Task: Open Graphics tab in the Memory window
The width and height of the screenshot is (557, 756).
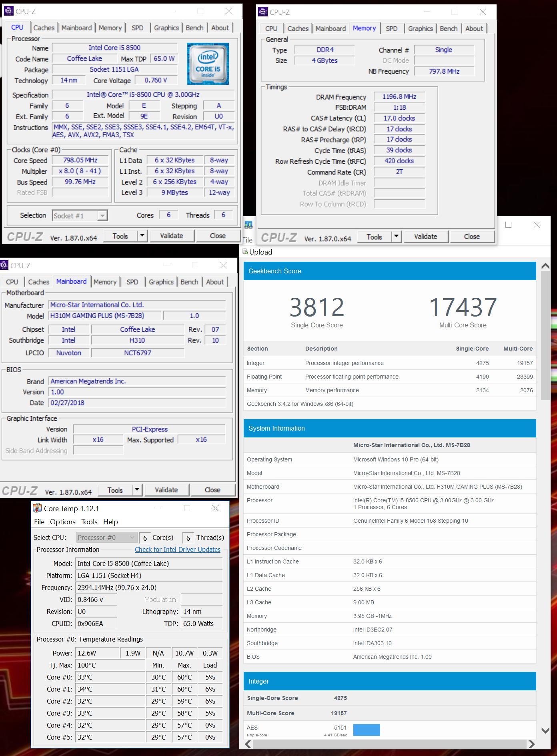Action: (420, 28)
